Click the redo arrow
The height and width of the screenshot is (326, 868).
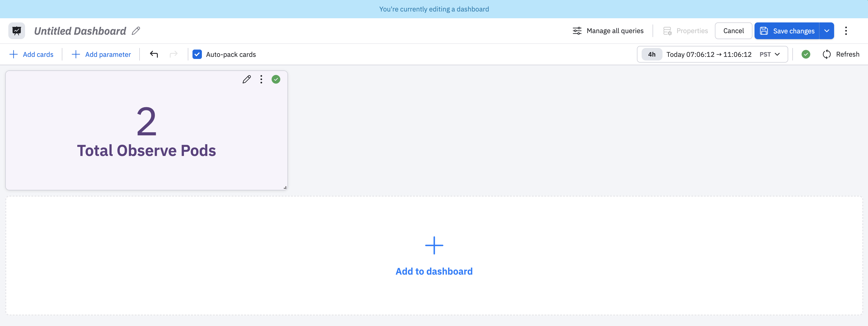coord(173,54)
